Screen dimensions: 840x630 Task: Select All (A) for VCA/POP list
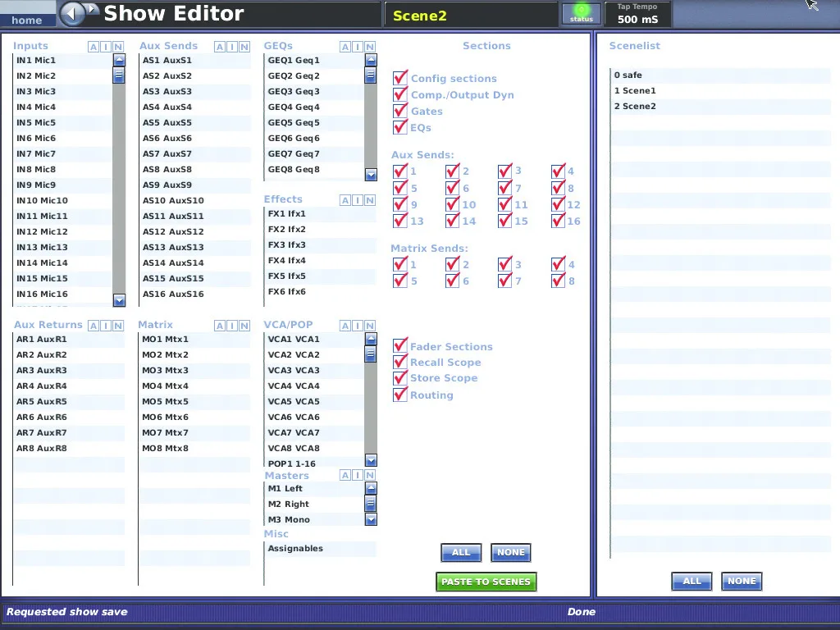(x=345, y=326)
